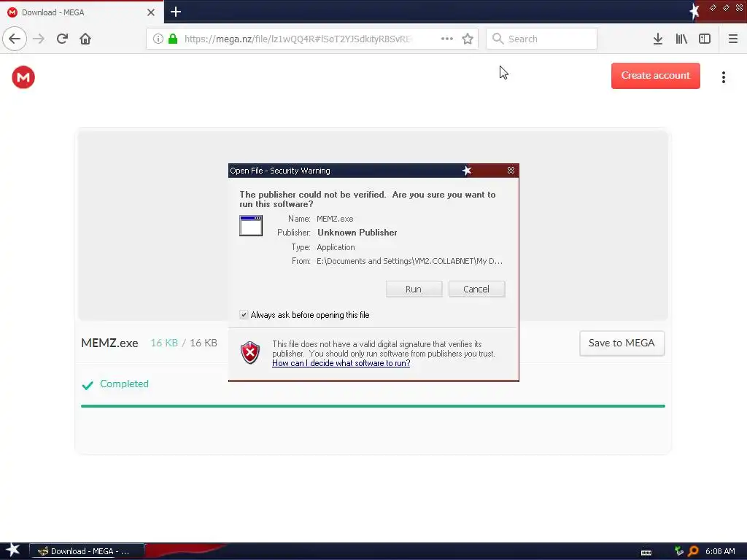Close the Download - MEGA tab
This screenshot has width=747, height=560.
point(150,12)
